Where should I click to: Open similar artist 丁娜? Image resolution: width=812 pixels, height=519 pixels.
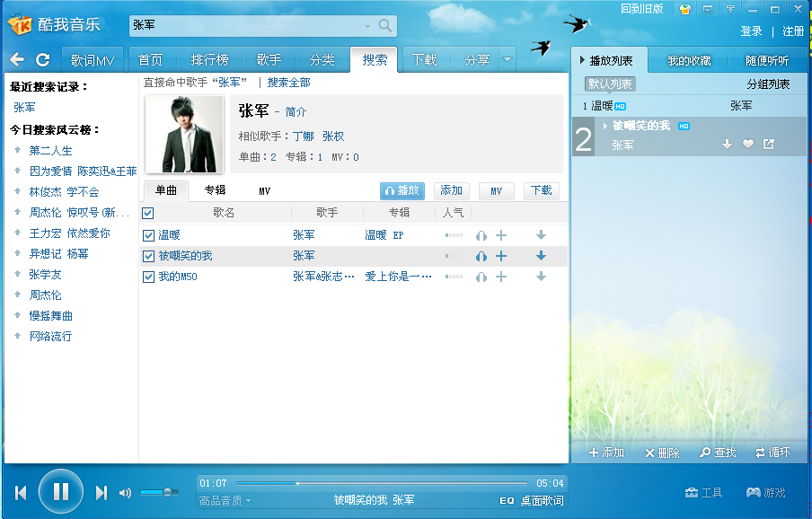coord(303,136)
